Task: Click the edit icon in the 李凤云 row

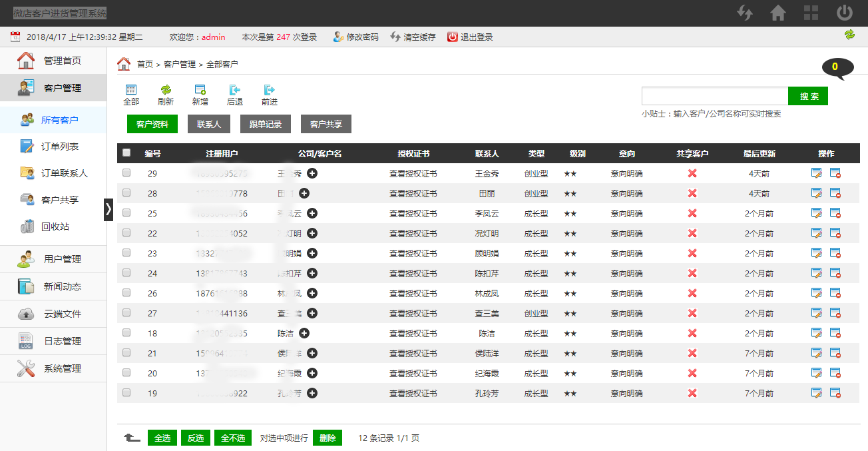Action: pyautogui.click(x=817, y=213)
